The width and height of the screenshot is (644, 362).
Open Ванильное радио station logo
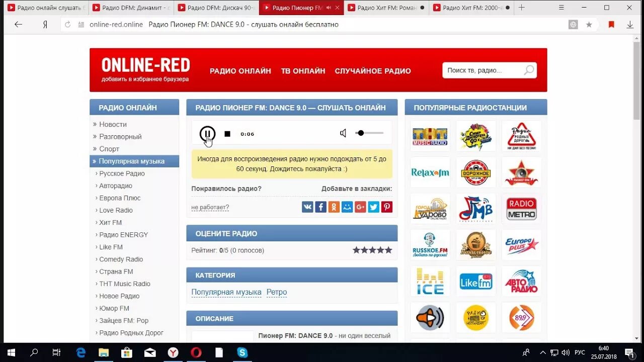[476, 245]
